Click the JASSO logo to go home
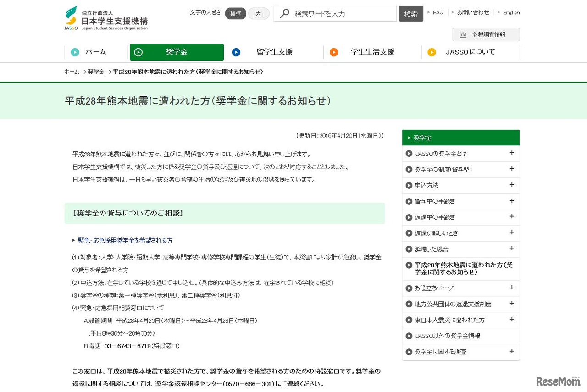The width and height of the screenshot is (587, 392). point(106,17)
